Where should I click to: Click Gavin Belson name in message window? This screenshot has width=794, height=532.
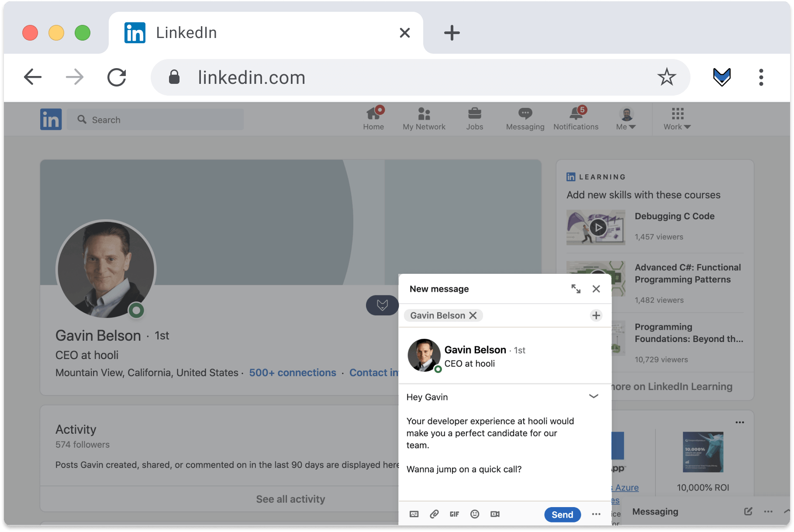[x=475, y=350]
